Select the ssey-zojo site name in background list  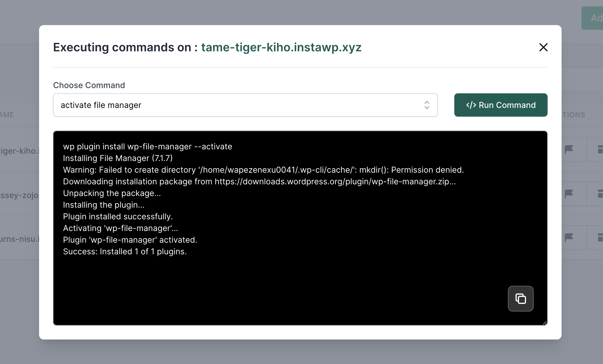(x=19, y=195)
